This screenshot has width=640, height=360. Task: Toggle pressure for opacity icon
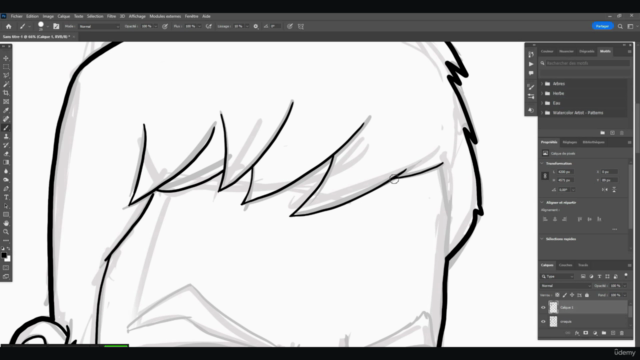point(165,27)
